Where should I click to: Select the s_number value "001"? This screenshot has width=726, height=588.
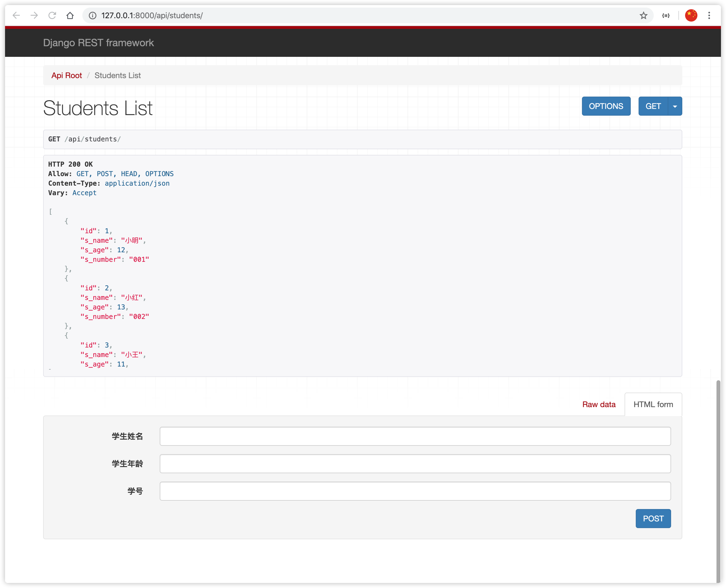[x=139, y=260]
